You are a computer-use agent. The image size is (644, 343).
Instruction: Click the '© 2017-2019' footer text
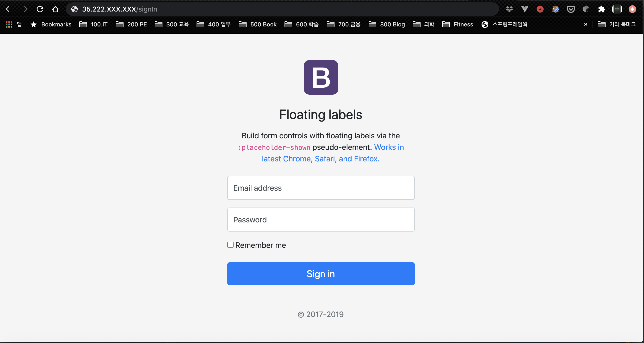pyautogui.click(x=321, y=314)
